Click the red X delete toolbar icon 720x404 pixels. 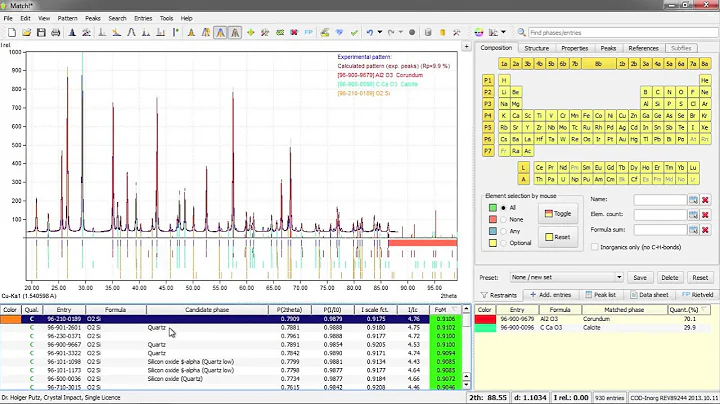[x=294, y=33]
